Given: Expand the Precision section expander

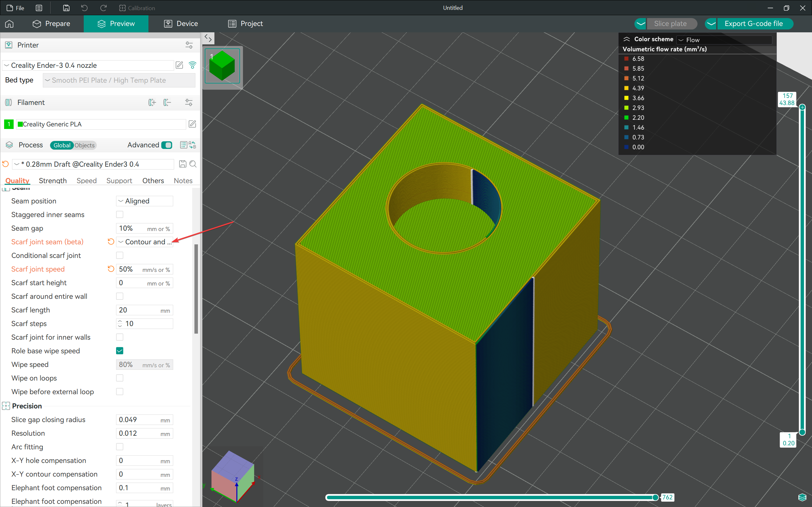Looking at the screenshot, I should [x=6, y=405].
